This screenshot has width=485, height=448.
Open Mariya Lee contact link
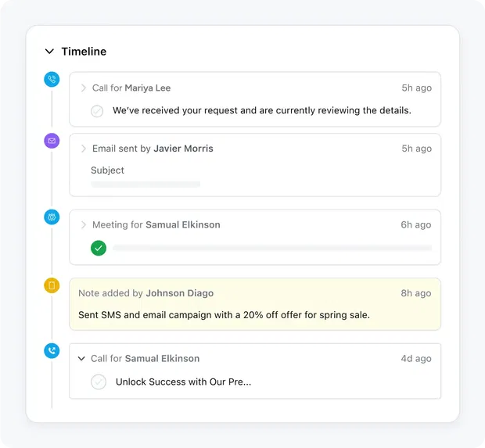[148, 88]
